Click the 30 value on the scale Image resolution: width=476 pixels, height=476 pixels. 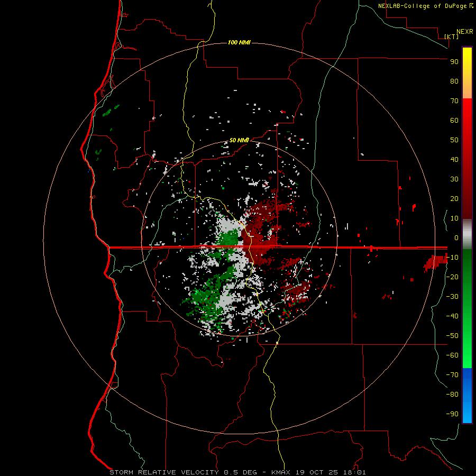coord(454,179)
